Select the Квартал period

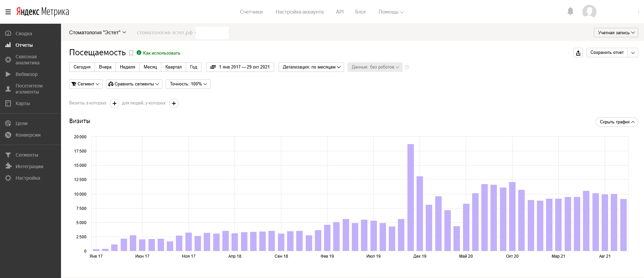[x=174, y=67]
